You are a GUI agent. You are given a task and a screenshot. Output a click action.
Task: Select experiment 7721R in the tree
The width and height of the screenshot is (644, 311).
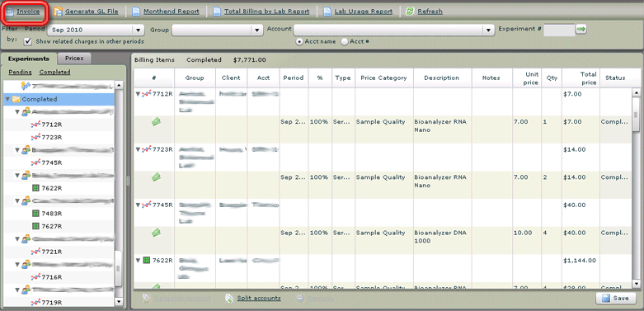(x=52, y=252)
